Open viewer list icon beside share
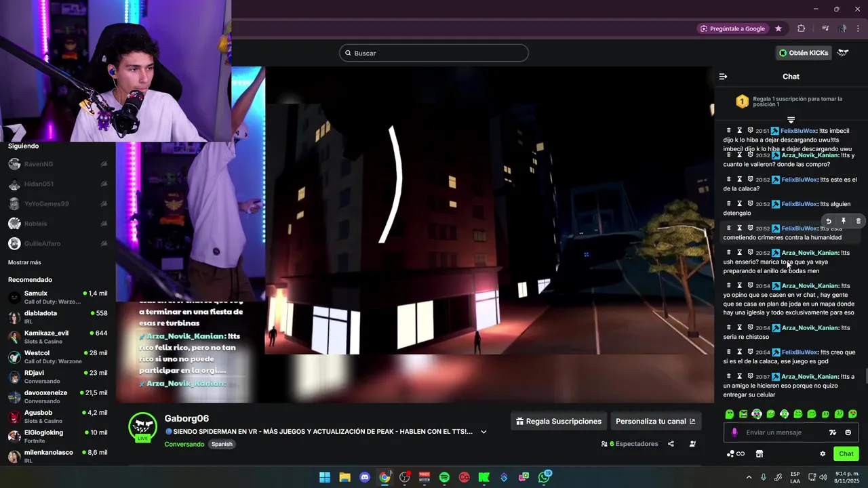Image resolution: width=868 pixels, height=488 pixels. 692,444
